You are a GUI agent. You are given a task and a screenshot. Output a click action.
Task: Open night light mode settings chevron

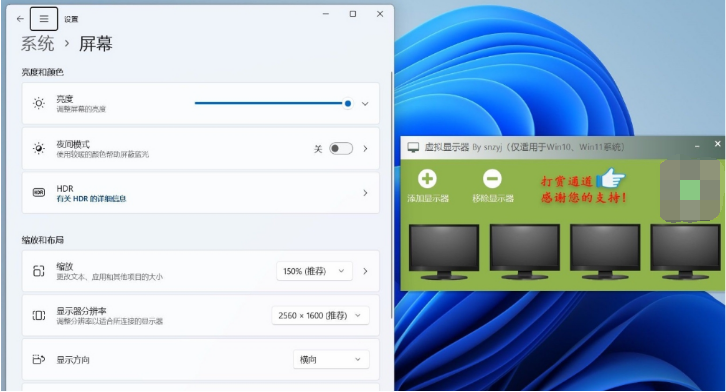point(365,149)
